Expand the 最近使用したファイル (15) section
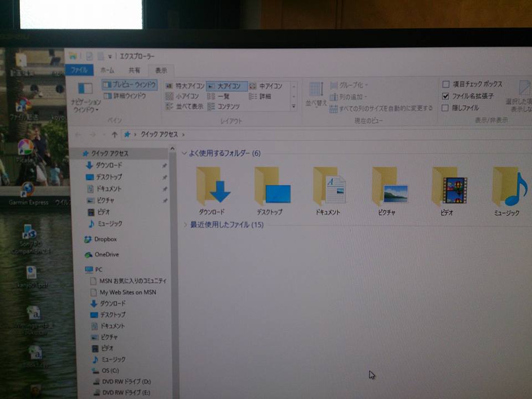The image size is (532, 399). click(x=185, y=224)
